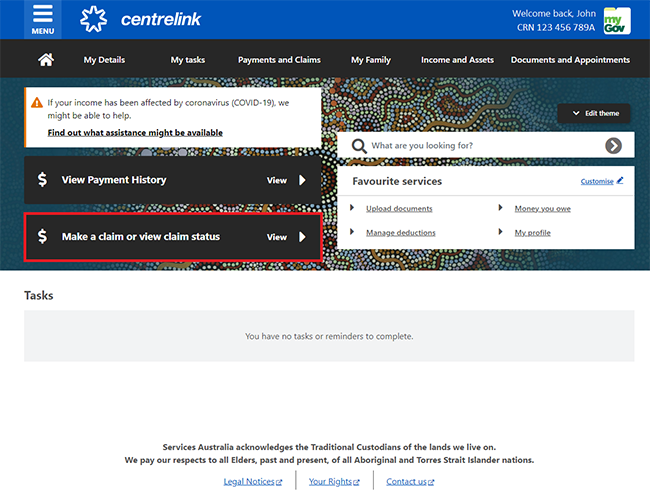
Task: Open the hamburger MENU button
Action: click(43, 19)
